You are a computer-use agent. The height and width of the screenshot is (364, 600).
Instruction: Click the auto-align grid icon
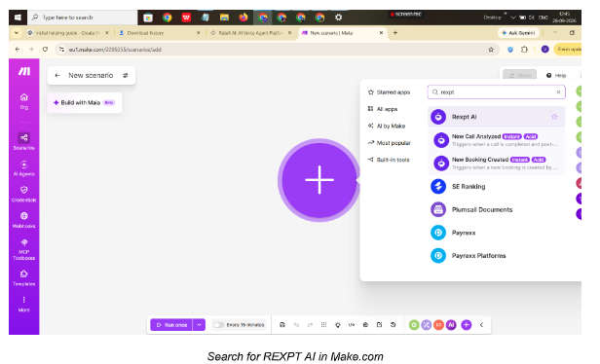(x=323, y=325)
